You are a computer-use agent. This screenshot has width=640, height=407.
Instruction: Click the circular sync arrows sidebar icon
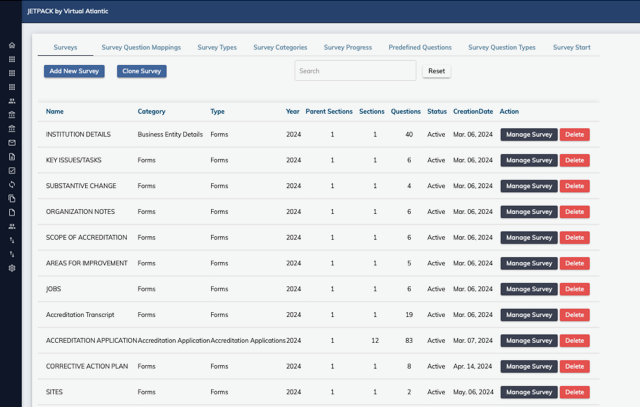pyautogui.click(x=12, y=185)
